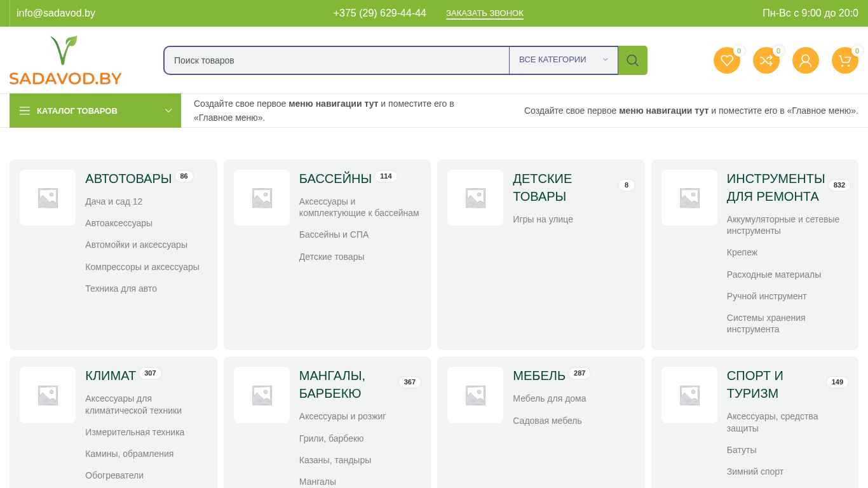Open the Мебель category heading
This screenshot has height=488, width=868.
coord(539,376)
